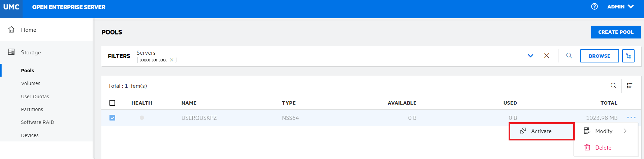Sort by USED column header
Image resolution: width=644 pixels, height=159 pixels.
point(510,103)
